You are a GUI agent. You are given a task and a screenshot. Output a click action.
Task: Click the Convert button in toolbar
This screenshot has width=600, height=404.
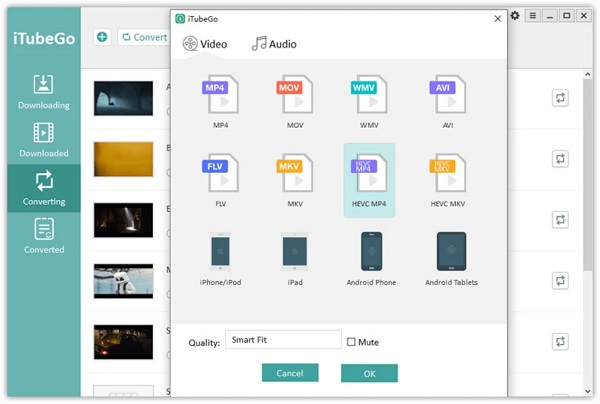pyautogui.click(x=144, y=37)
